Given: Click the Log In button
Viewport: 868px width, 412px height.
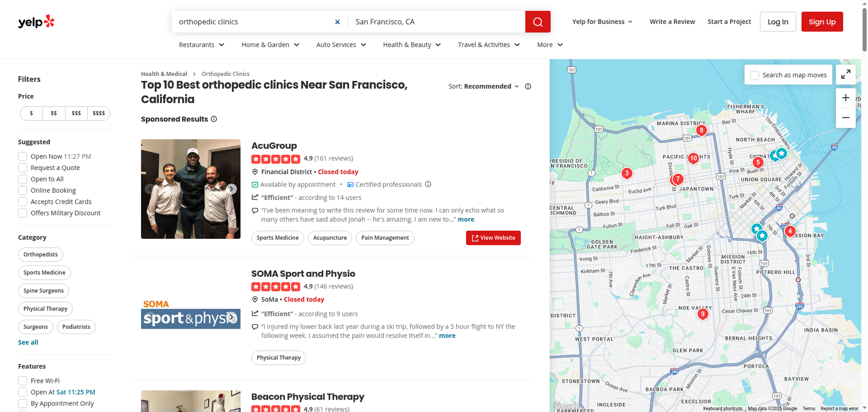Looking at the screenshot, I should tap(778, 22).
